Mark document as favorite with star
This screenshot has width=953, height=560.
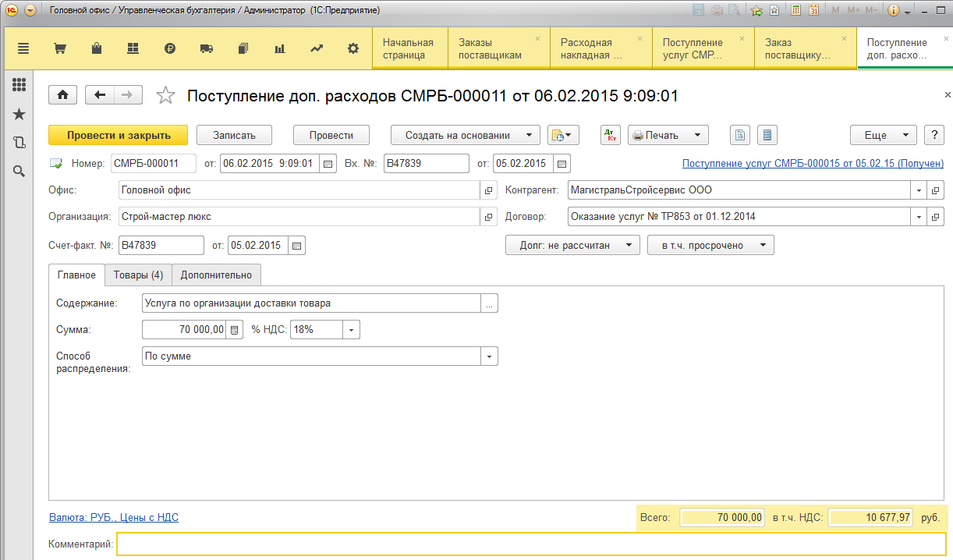click(165, 96)
